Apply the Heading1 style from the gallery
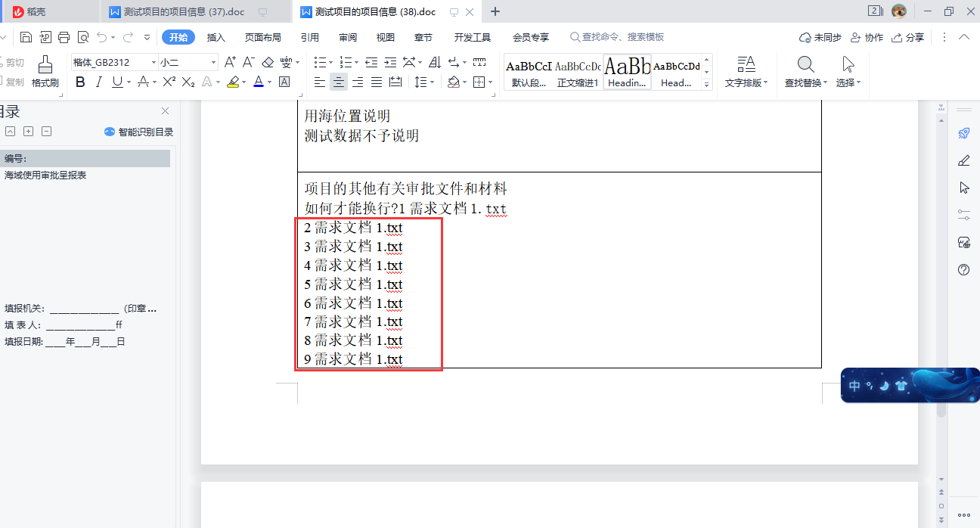Screen dimensions: 980x528 (628, 71)
